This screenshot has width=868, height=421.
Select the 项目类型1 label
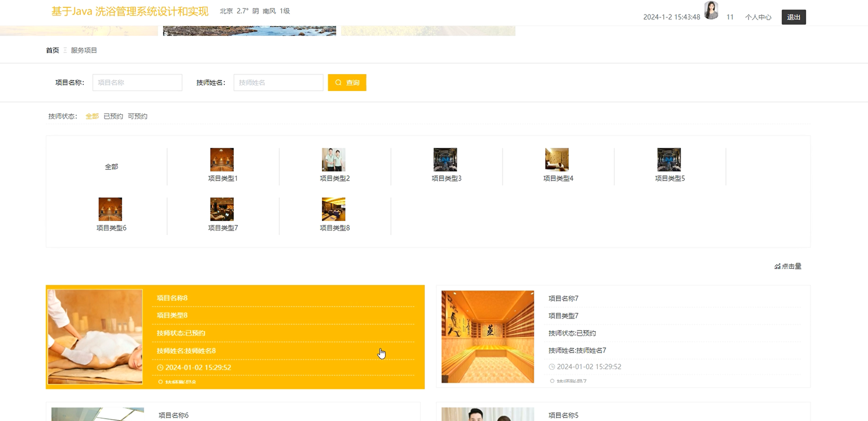(x=223, y=178)
